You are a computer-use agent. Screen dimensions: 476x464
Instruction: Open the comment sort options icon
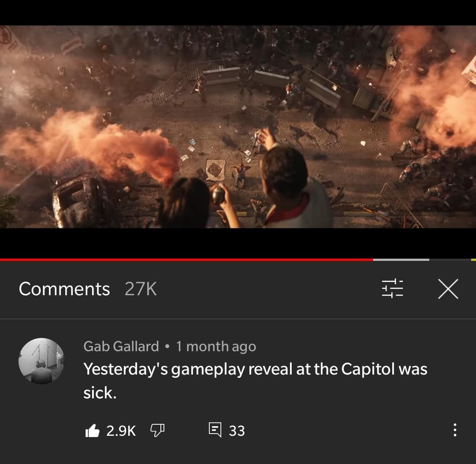click(x=392, y=289)
